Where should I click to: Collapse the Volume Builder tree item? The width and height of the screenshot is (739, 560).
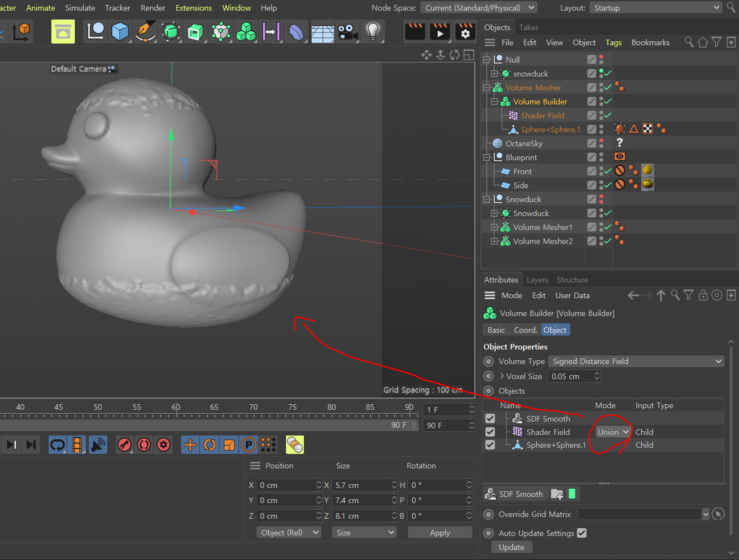[494, 102]
